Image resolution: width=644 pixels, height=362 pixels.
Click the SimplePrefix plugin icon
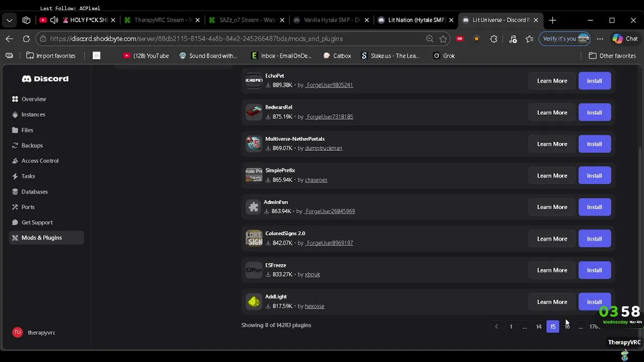254,175
